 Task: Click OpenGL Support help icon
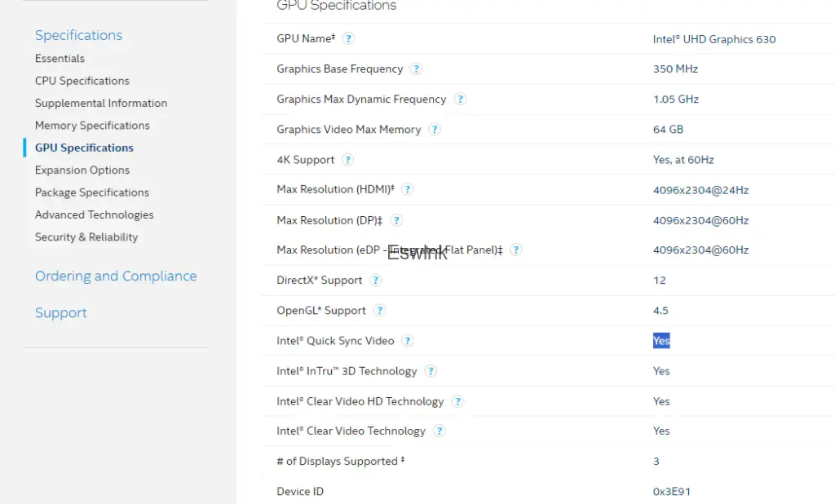[x=379, y=311]
